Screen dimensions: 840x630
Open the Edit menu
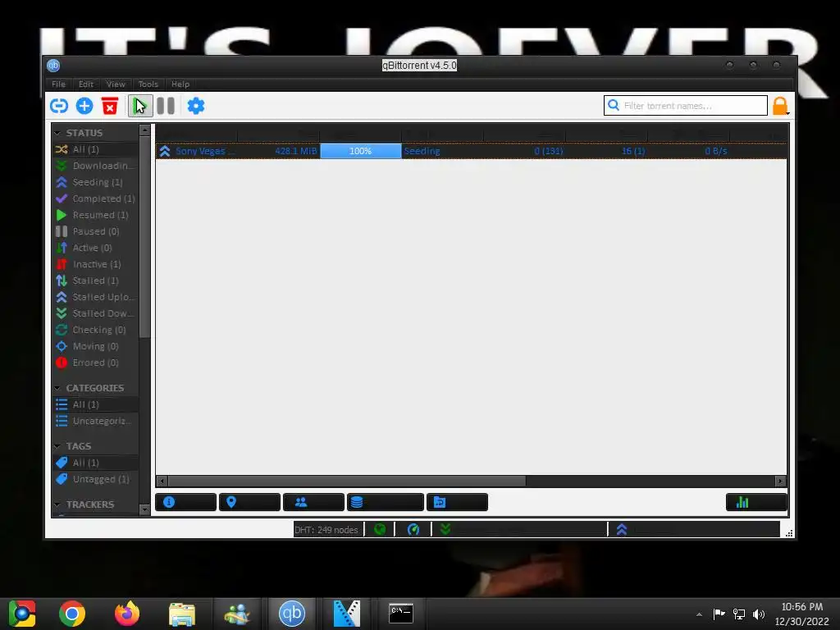pyautogui.click(x=85, y=84)
